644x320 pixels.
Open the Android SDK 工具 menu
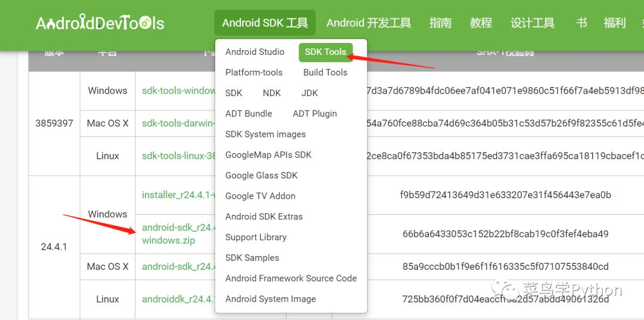265,23
